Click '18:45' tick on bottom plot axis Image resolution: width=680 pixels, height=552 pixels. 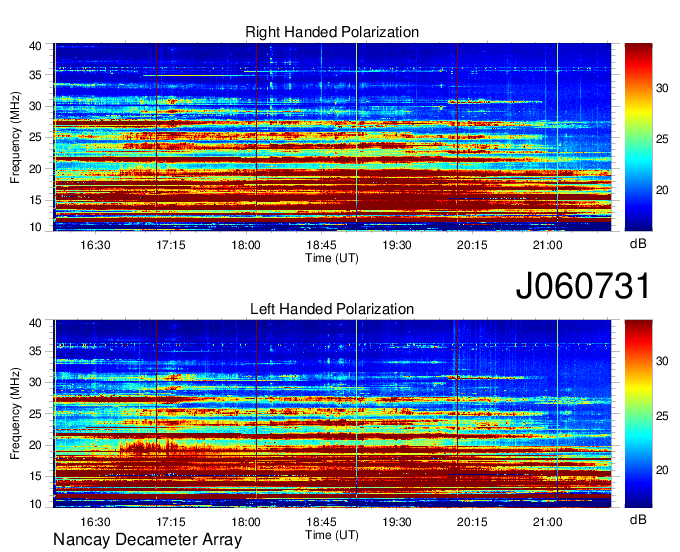click(x=321, y=522)
